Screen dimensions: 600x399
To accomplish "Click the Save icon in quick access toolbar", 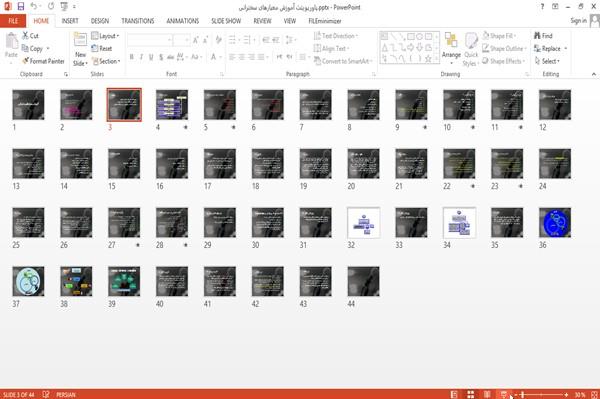I will (x=21, y=6).
